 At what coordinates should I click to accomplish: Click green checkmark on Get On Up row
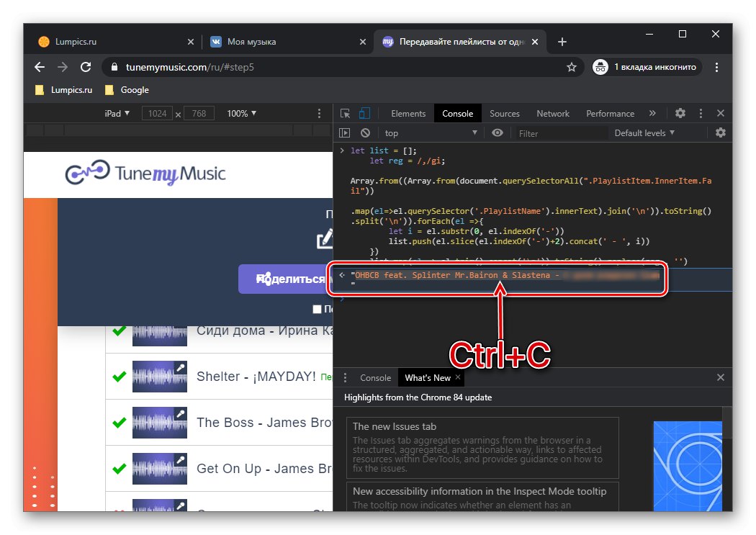(119, 469)
